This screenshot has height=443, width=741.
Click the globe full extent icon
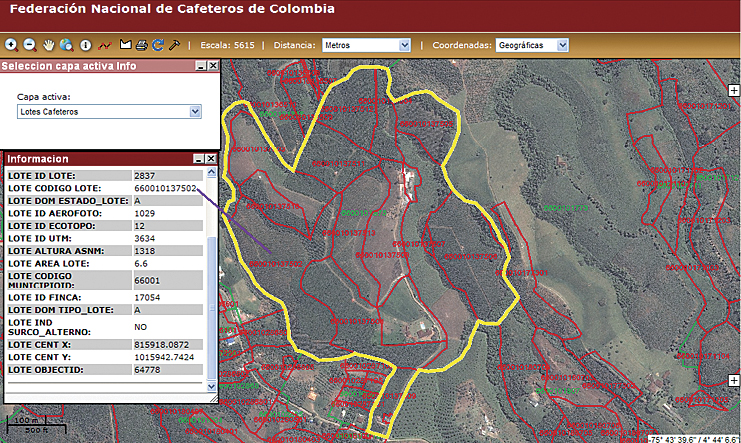66,45
